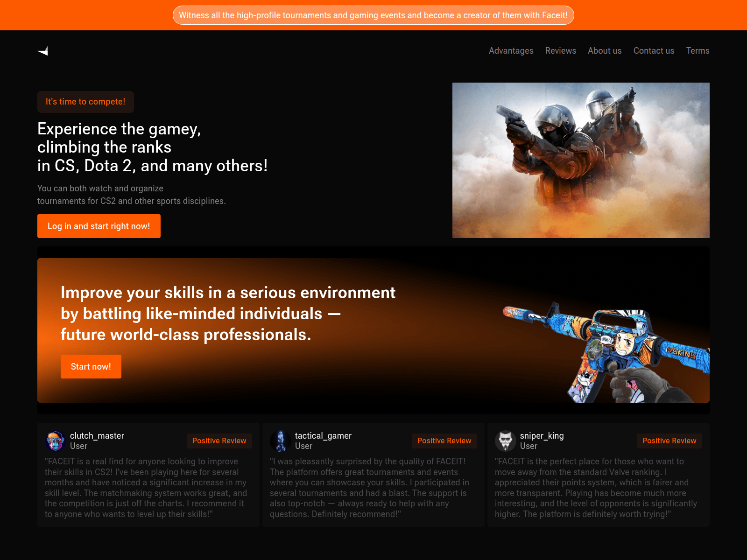The width and height of the screenshot is (747, 560).
Task: Click the "It's time to compete!" badge
Action: [85, 102]
